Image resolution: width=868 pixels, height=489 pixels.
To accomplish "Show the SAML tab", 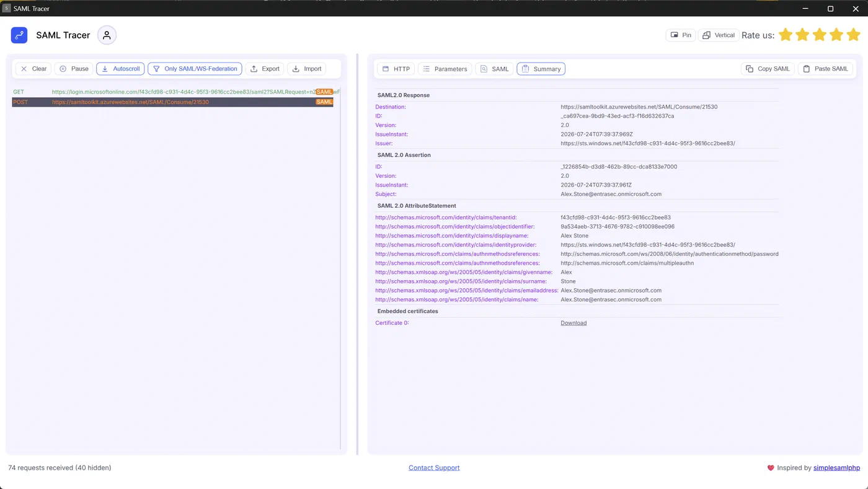I will tap(494, 69).
